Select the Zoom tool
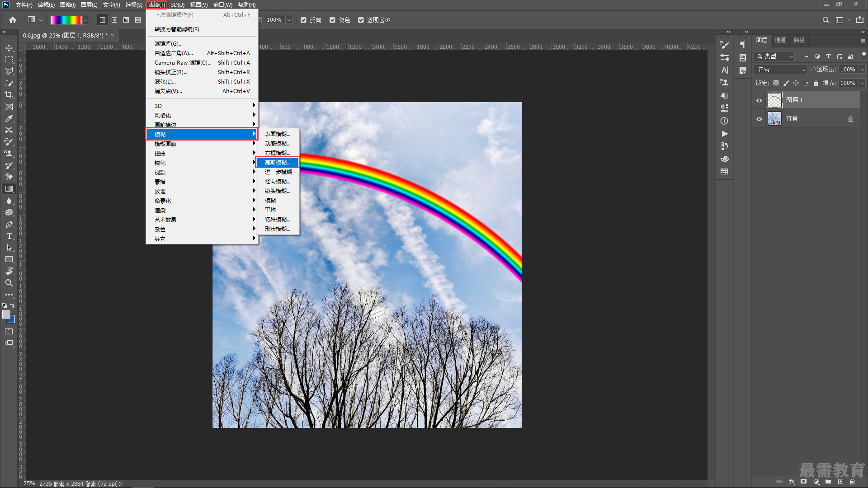The image size is (868, 488). 9,283
